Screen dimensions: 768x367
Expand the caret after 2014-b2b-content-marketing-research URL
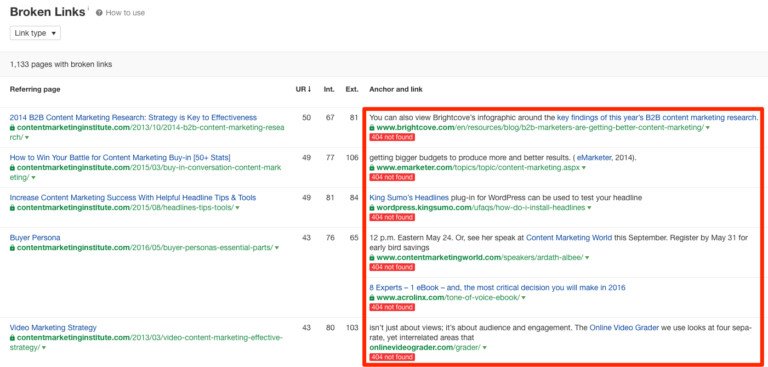[x=26, y=138]
